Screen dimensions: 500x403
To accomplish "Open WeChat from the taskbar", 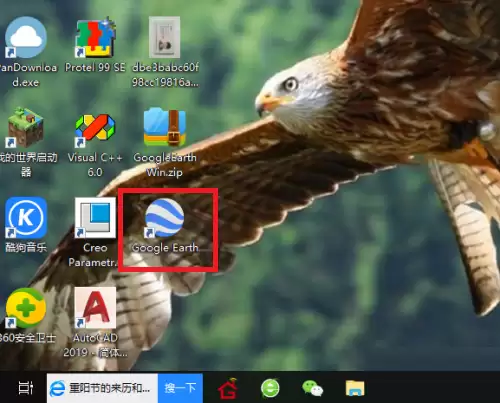I will click(312, 388).
